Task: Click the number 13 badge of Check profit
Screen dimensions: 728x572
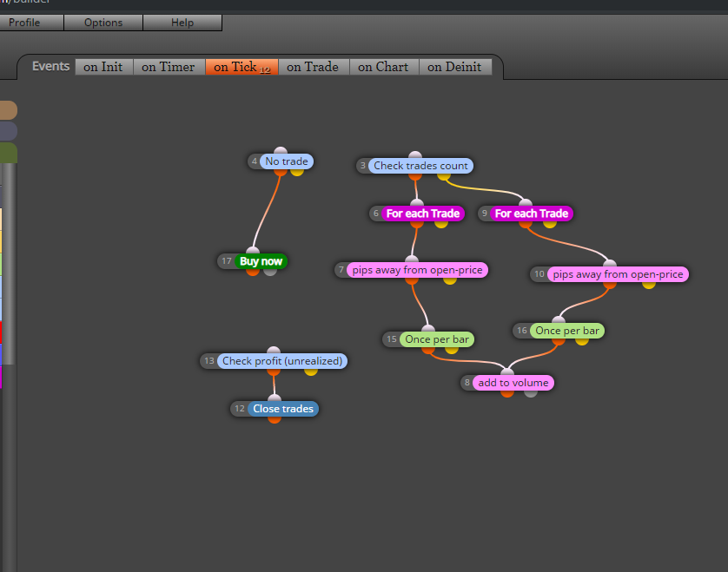Action: (x=209, y=361)
